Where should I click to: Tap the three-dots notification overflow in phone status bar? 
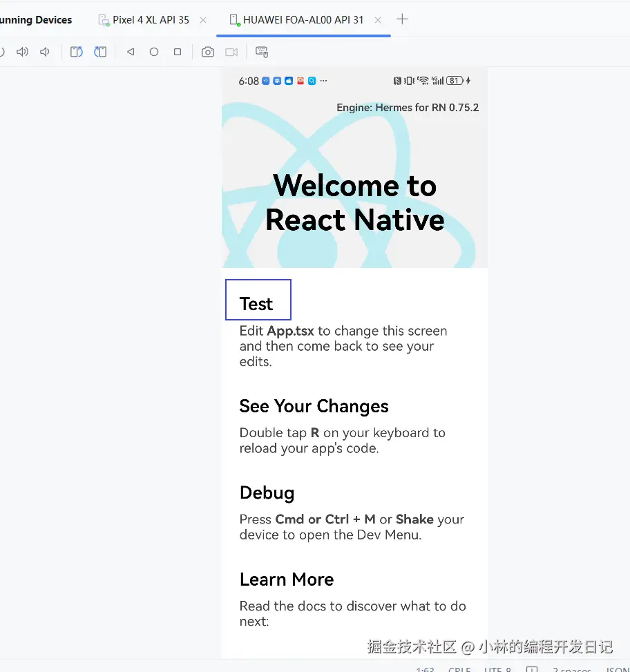pyautogui.click(x=323, y=81)
